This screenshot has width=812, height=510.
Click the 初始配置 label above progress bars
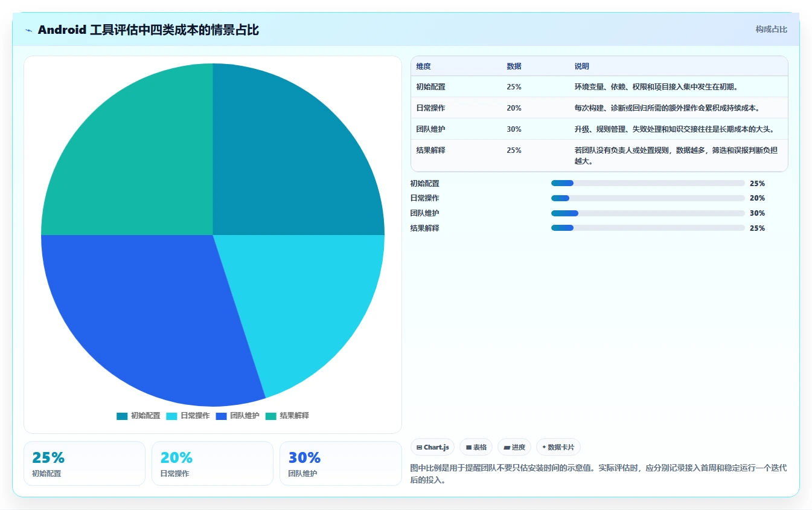425,183
